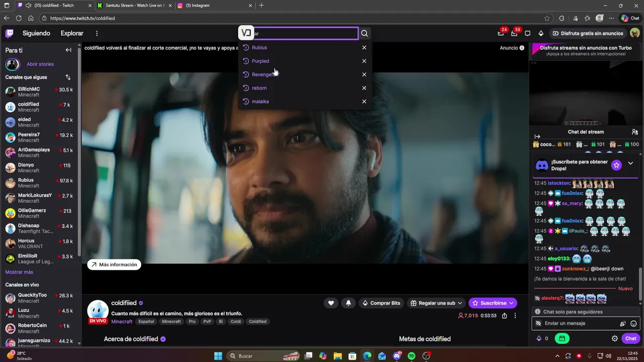Screen dimensions: 644x362
Task: Open bits cheer icon in chat input
Action: [x=623, y=323]
